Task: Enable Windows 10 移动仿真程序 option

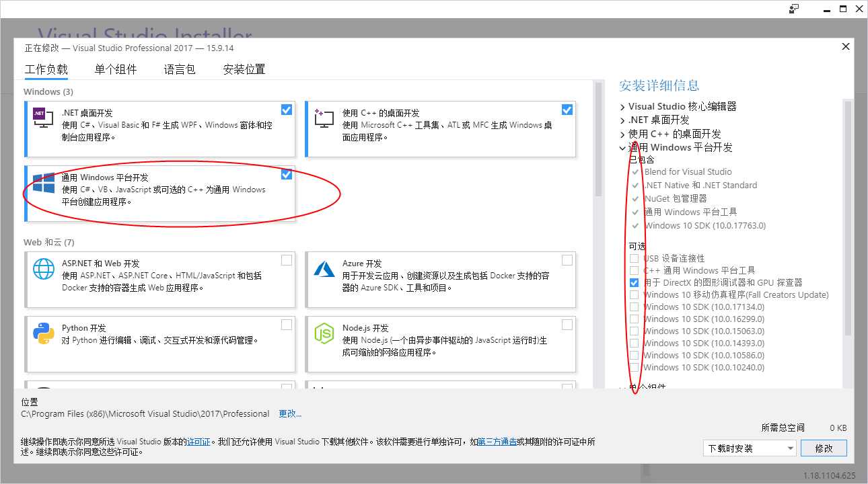Action: (x=634, y=294)
